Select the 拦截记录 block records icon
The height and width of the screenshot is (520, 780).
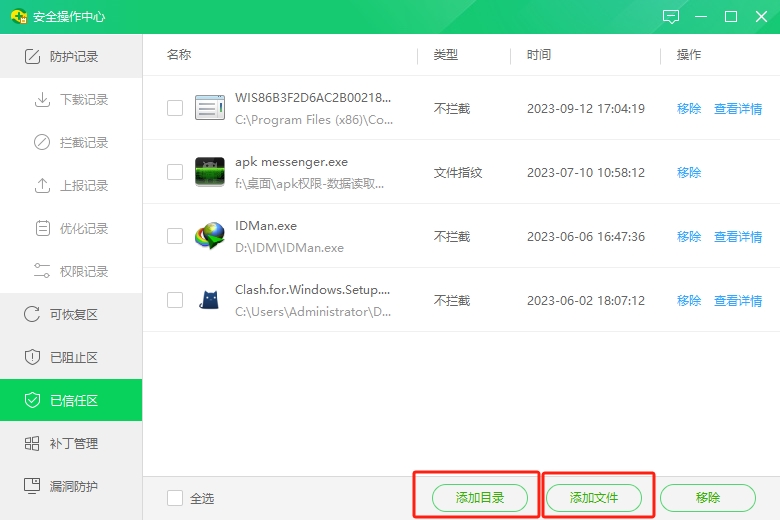point(42,143)
